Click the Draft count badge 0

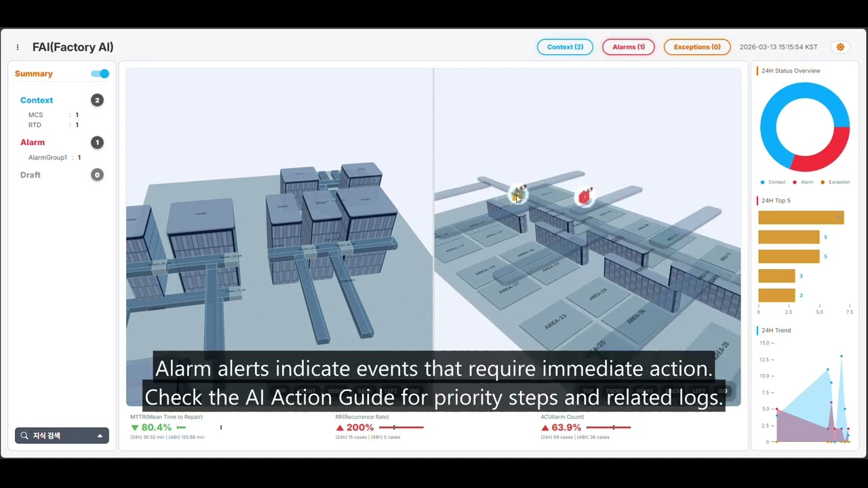pos(97,175)
